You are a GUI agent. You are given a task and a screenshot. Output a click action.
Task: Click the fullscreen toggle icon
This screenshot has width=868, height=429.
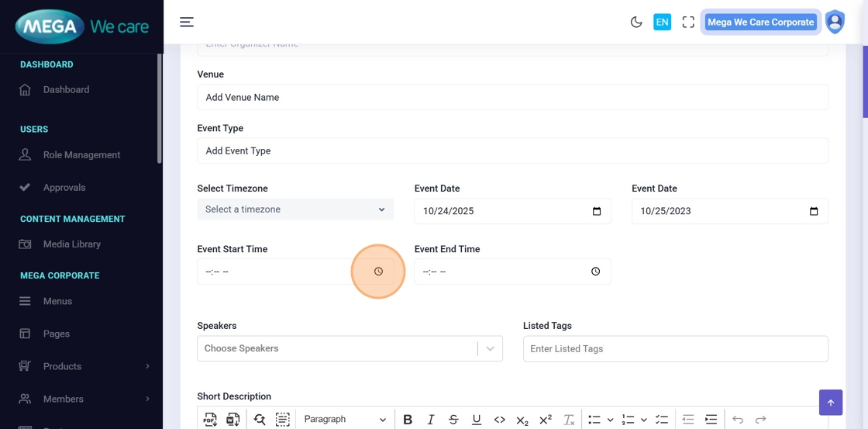(x=688, y=22)
